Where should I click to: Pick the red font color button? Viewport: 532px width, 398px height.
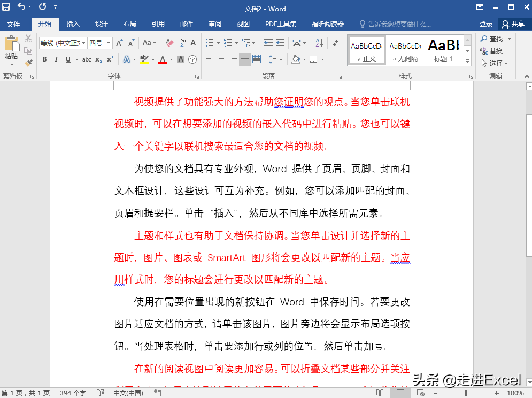(x=163, y=60)
